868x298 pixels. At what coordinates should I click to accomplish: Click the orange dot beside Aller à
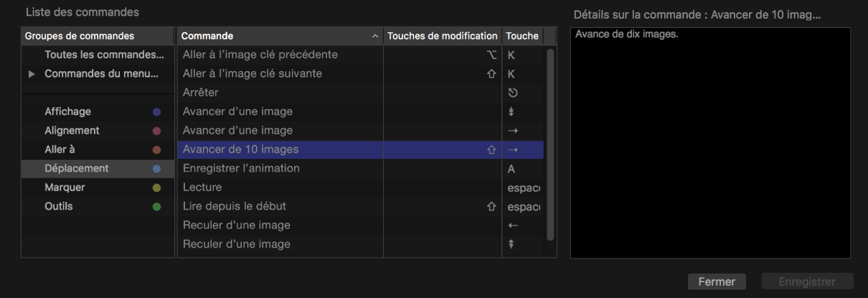157,150
